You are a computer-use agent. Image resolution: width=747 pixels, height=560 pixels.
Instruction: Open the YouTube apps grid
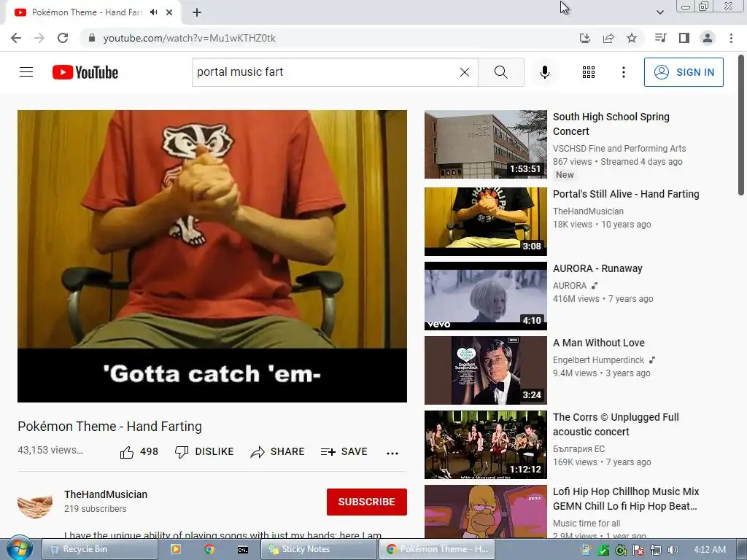[589, 72]
